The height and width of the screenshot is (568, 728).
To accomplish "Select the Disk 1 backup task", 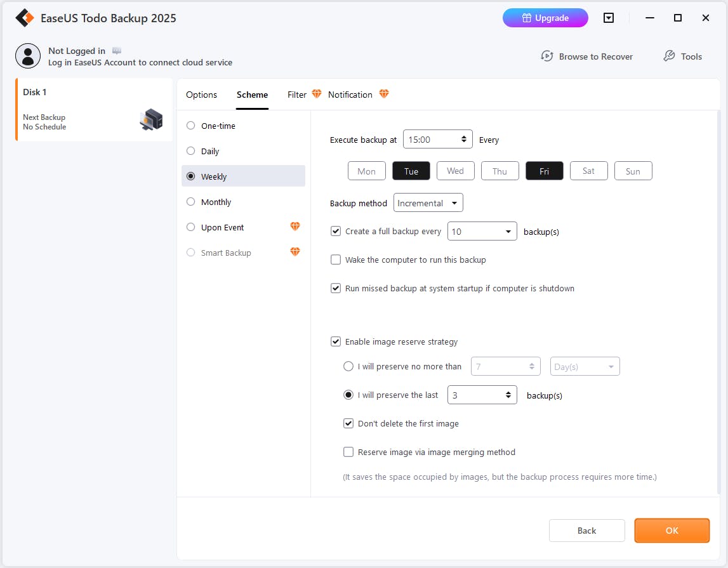I will [94, 110].
